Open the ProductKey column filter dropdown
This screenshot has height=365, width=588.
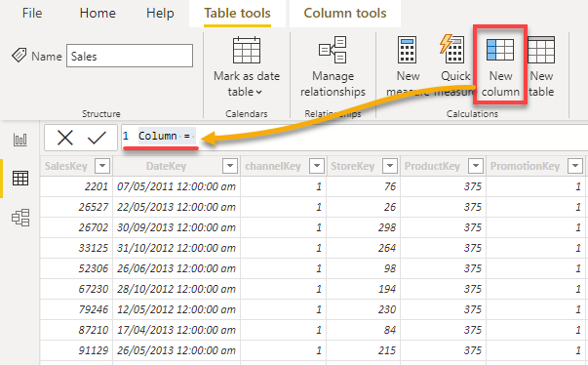(x=476, y=166)
